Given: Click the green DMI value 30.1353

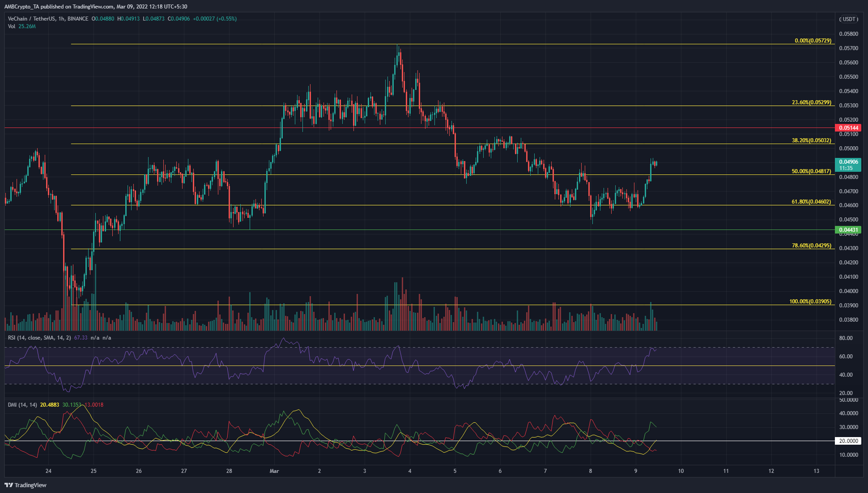Looking at the screenshot, I should point(72,405).
